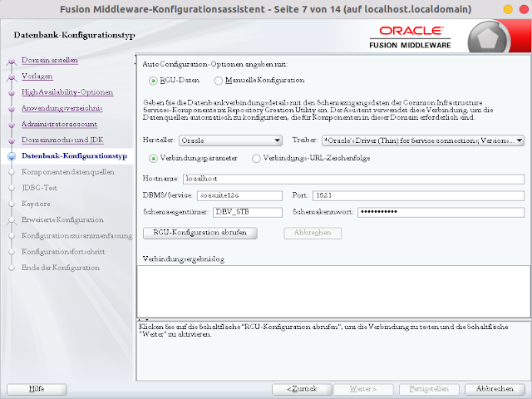Click the Oracle Fusion Middleware logo

click(410, 37)
